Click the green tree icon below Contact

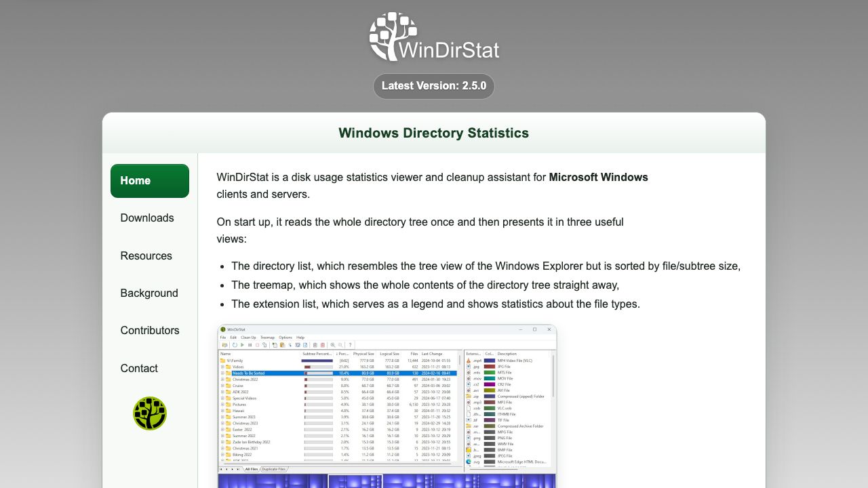[x=150, y=413]
